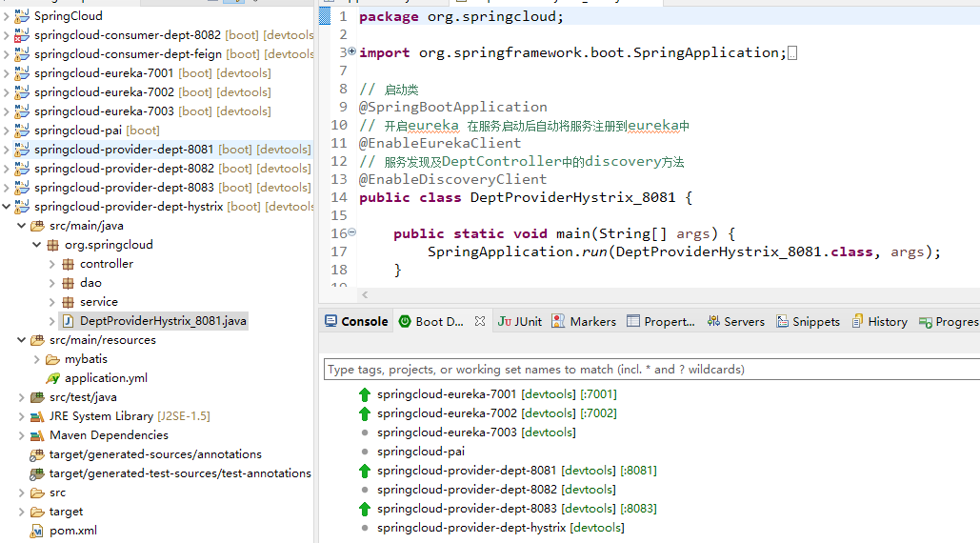Click the controller package icon
The width and height of the screenshot is (980, 543).
click(69, 264)
